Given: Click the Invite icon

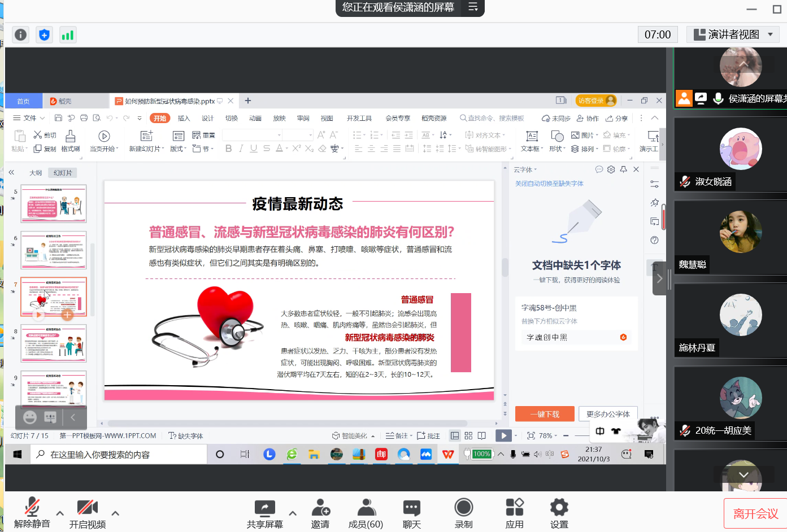Looking at the screenshot, I should 320,508.
